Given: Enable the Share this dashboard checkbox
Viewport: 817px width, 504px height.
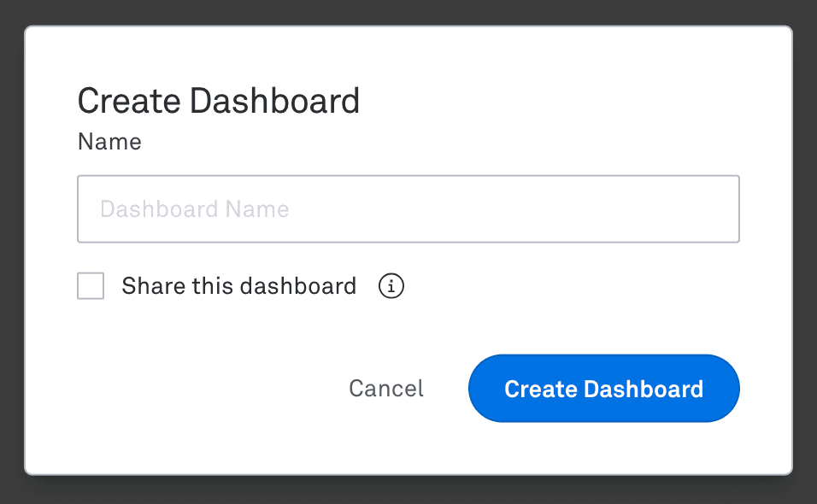Looking at the screenshot, I should point(90,286).
